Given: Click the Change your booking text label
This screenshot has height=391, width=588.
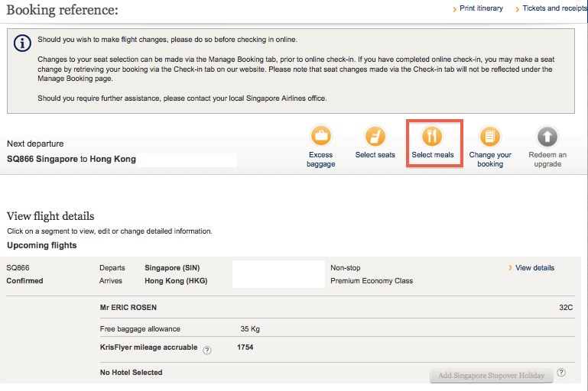Looking at the screenshot, I should 490,160.
